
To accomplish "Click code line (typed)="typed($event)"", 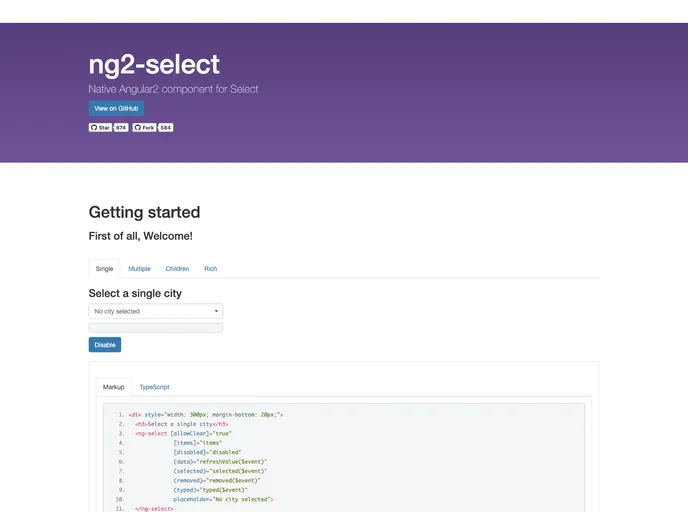I will click(x=211, y=490).
